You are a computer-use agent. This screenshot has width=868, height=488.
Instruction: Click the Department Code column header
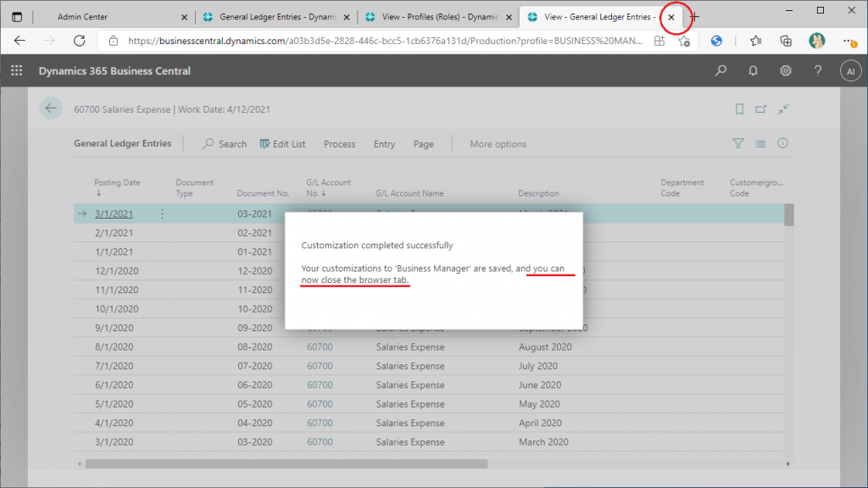(682, 187)
